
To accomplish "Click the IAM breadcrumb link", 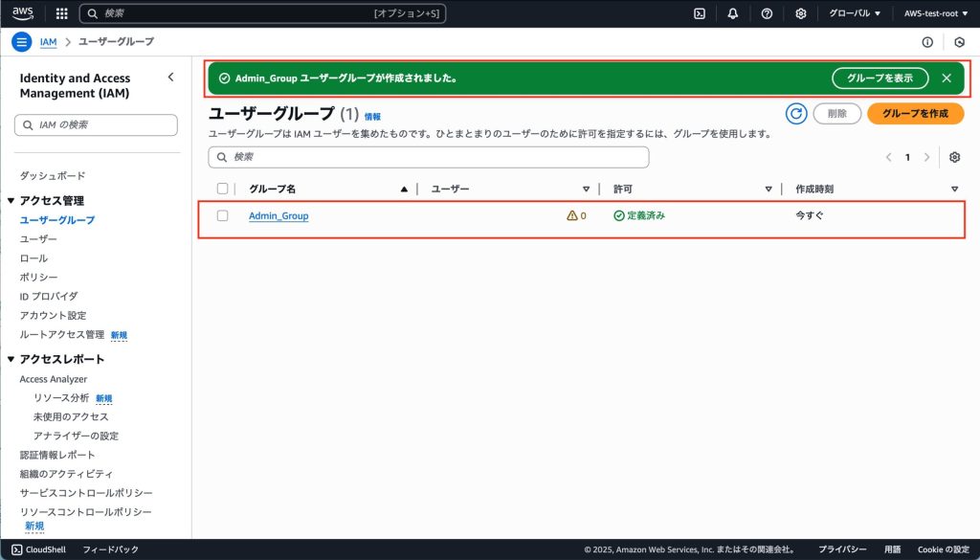I will pos(48,42).
